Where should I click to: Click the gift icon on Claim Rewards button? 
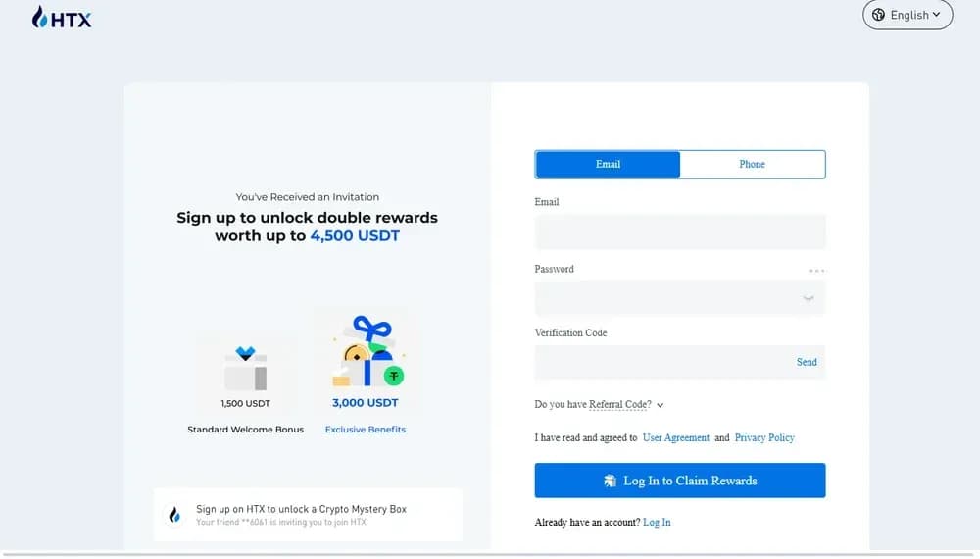click(610, 481)
